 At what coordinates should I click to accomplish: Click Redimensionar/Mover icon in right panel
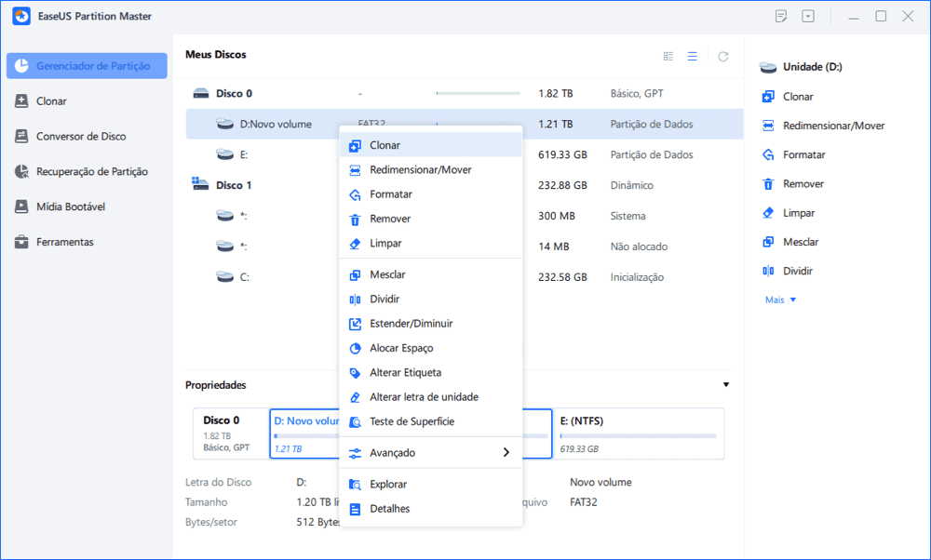click(x=768, y=126)
